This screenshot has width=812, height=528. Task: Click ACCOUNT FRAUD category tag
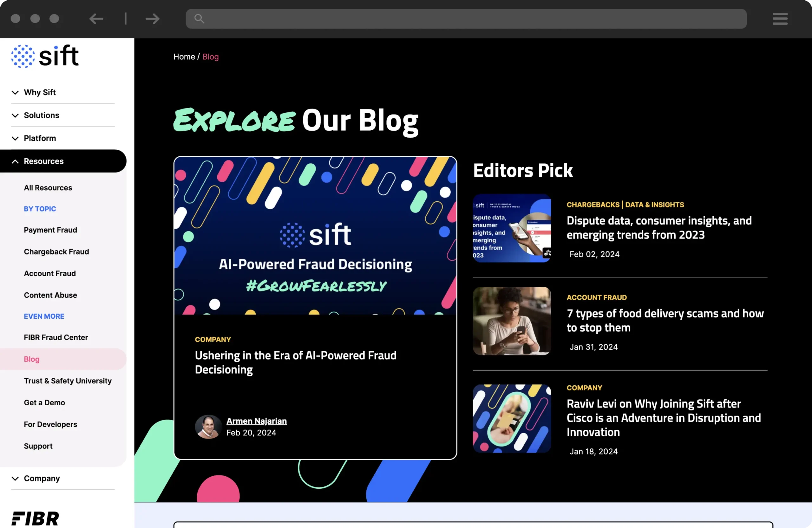596,298
